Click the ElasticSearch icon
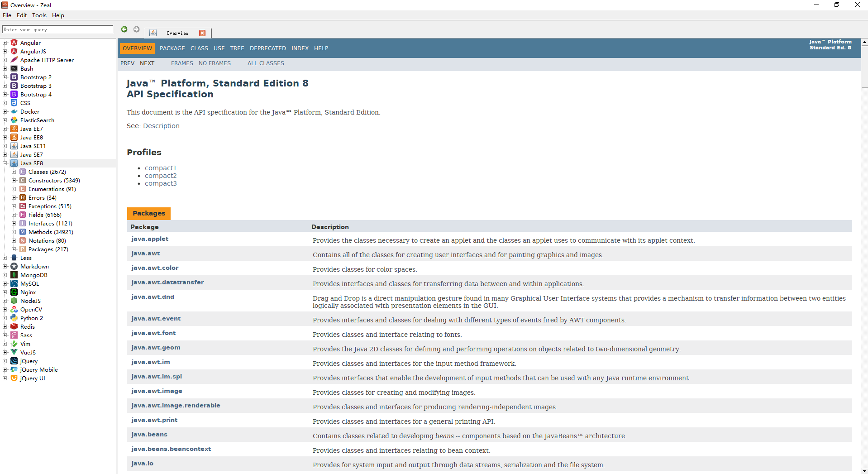The width and height of the screenshot is (868, 474). (14, 120)
